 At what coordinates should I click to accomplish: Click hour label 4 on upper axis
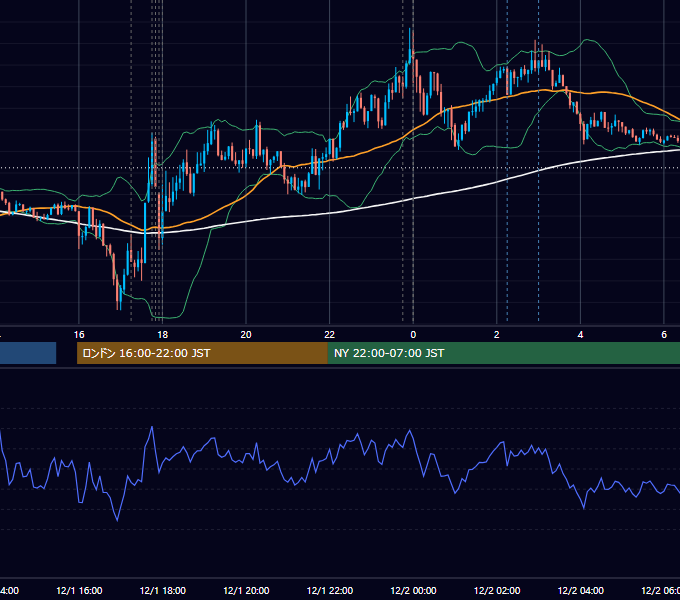pos(580,335)
